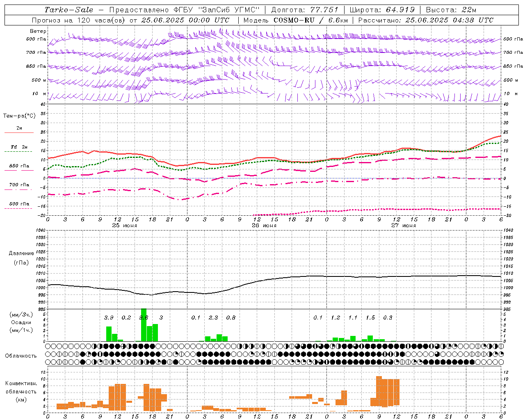Select the Высота: 22м field
Screen dimensions: 525x420
pyautogui.click(x=451, y=10)
